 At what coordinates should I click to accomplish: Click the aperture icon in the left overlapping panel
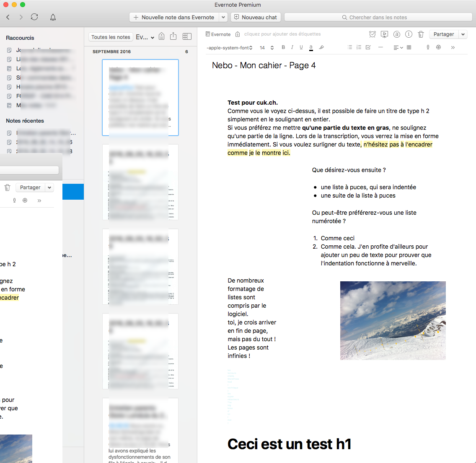click(x=25, y=201)
